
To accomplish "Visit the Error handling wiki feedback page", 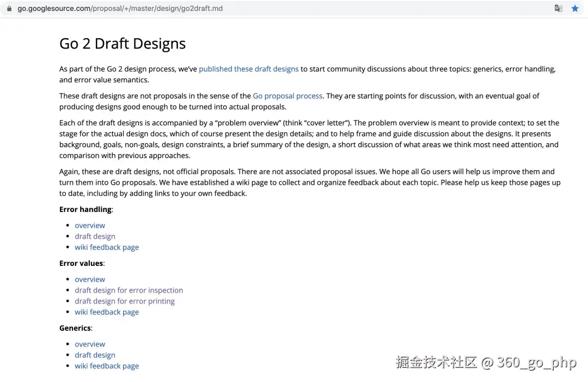I will 107,247.
